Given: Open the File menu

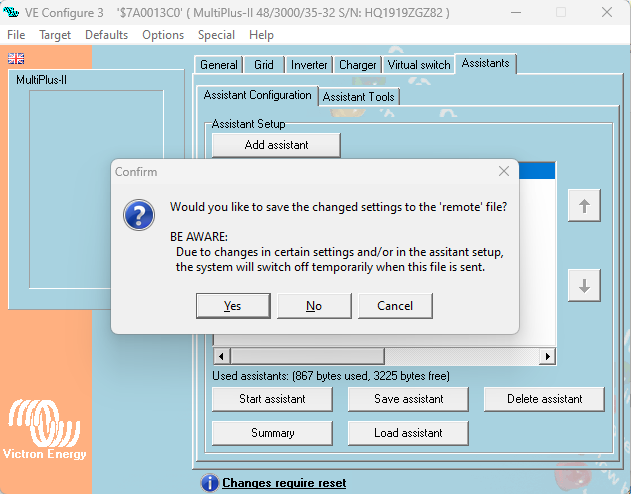Looking at the screenshot, I should pos(17,34).
